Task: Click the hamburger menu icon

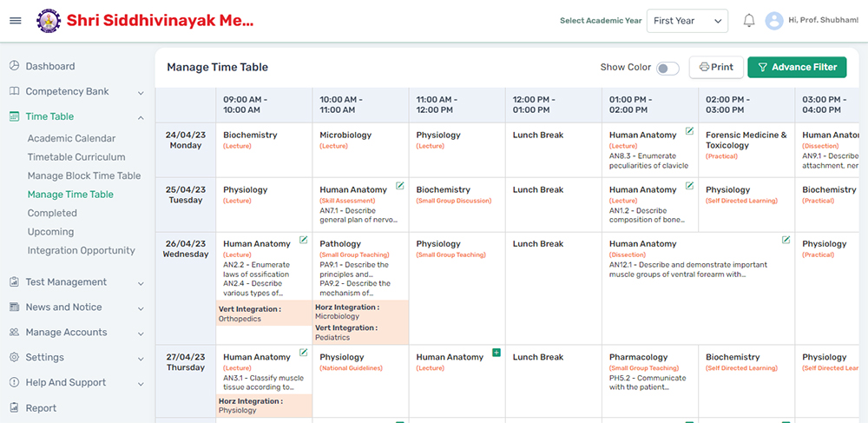Action: 15,21
